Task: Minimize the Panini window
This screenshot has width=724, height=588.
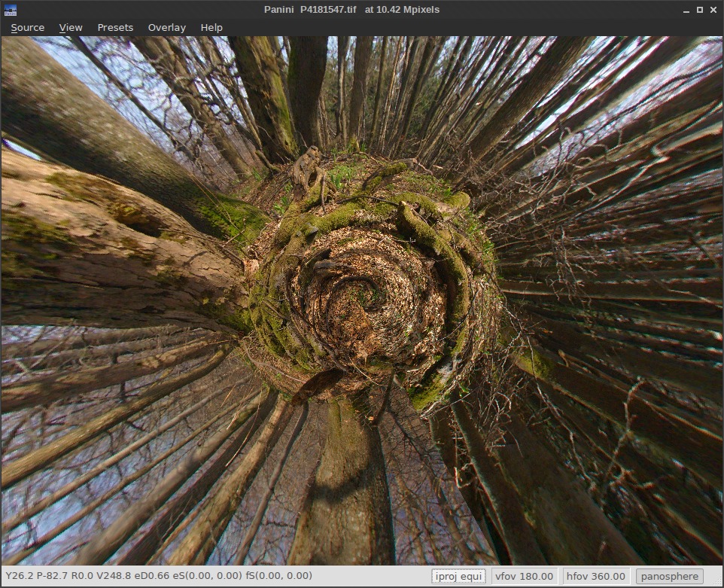Action: 686,10
